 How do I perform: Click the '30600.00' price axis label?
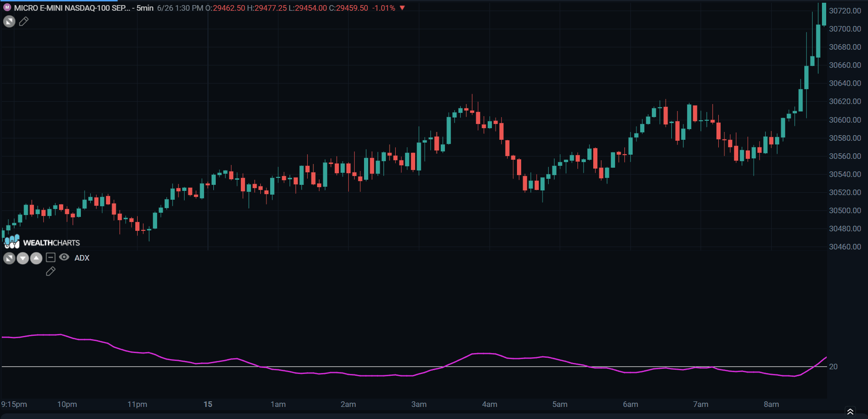[845, 120]
